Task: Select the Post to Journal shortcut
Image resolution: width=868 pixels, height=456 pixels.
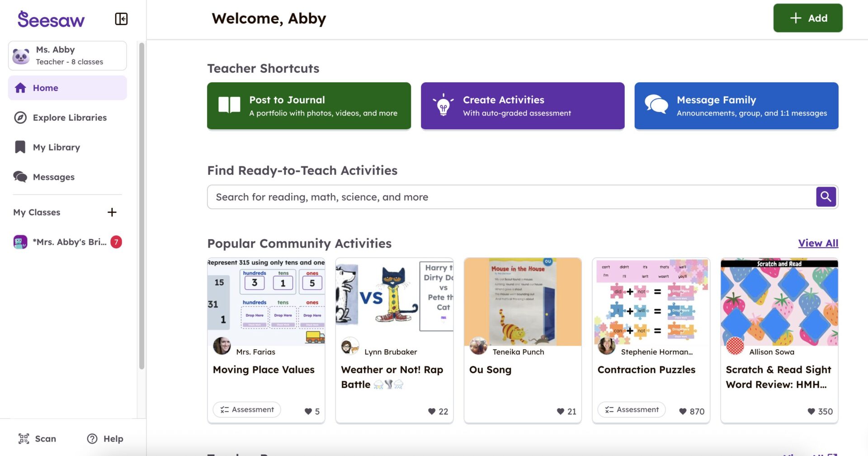Action: [309, 106]
